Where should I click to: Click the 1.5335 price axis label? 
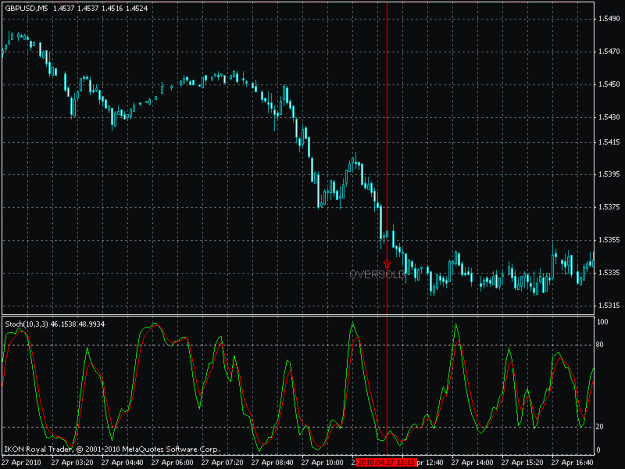[x=609, y=273]
